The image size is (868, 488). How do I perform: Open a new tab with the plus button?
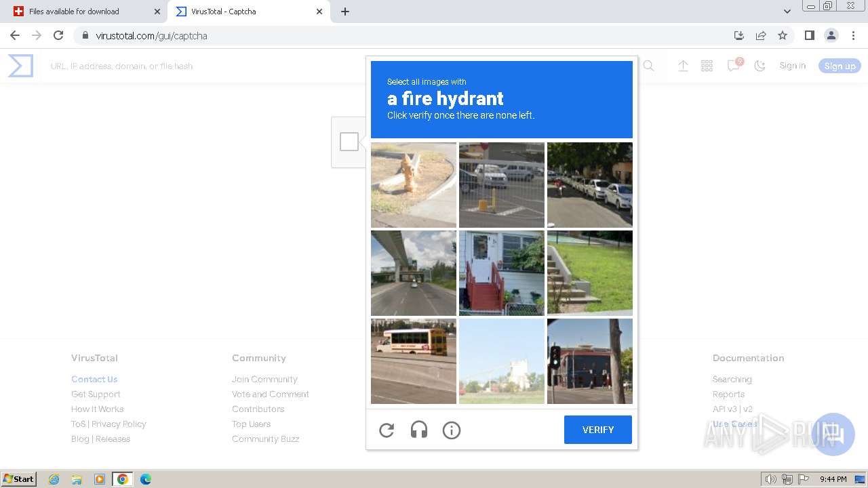pos(344,12)
